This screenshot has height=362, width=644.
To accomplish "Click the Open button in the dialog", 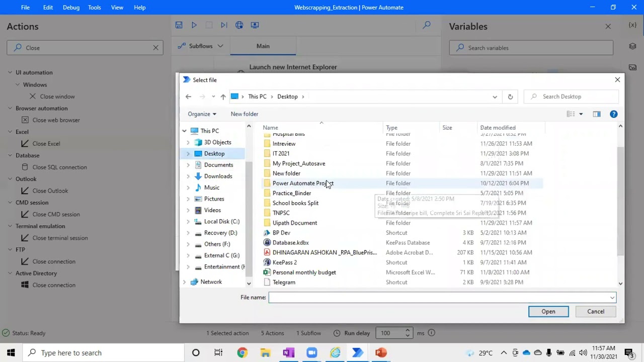I will [548, 312].
